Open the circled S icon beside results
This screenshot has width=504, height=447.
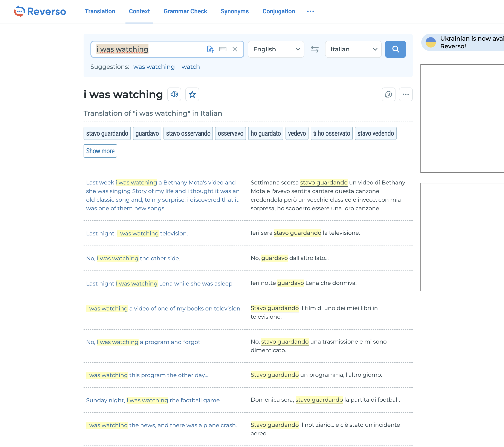click(388, 94)
